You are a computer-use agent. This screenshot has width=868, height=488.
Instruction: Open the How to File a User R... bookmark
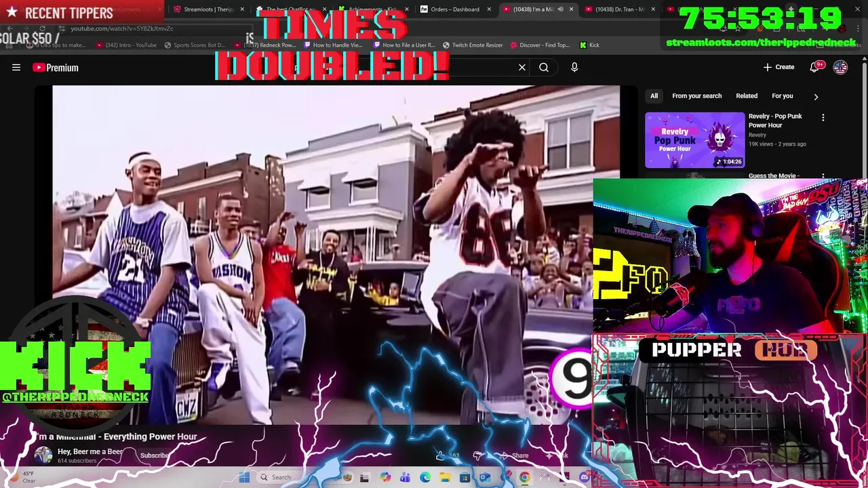click(x=403, y=45)
